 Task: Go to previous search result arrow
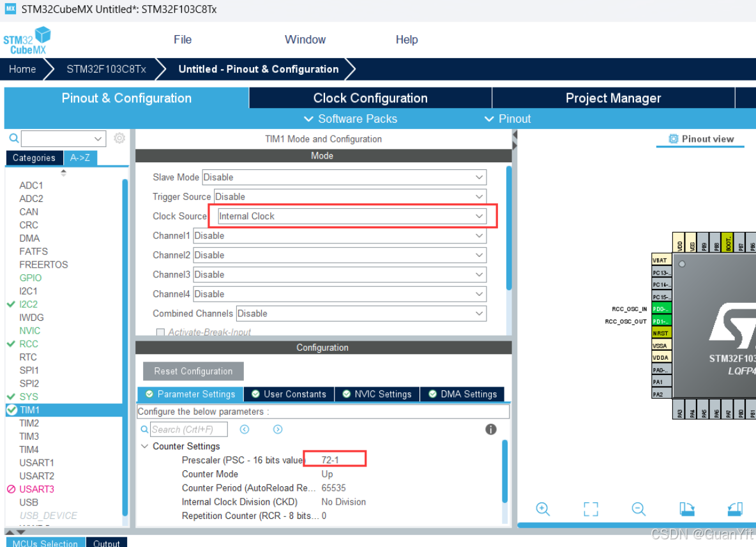pos(245,429)
